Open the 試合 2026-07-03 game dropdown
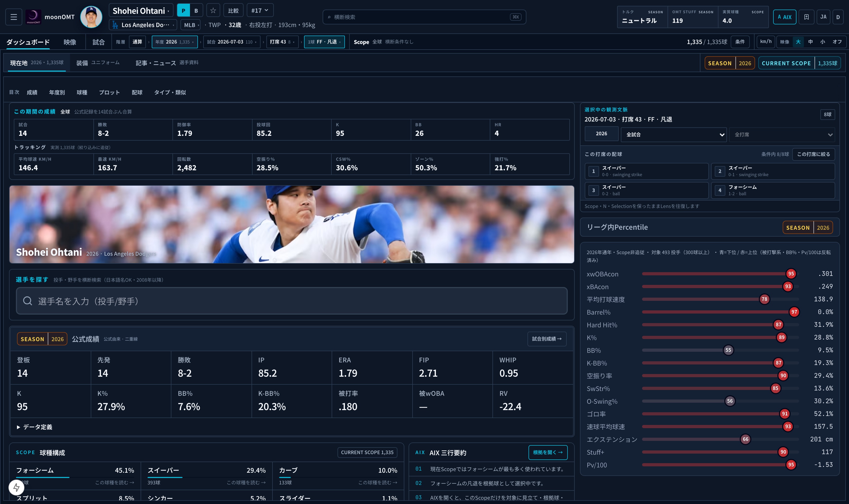This screenshot has height=504, width=849. 232,42
